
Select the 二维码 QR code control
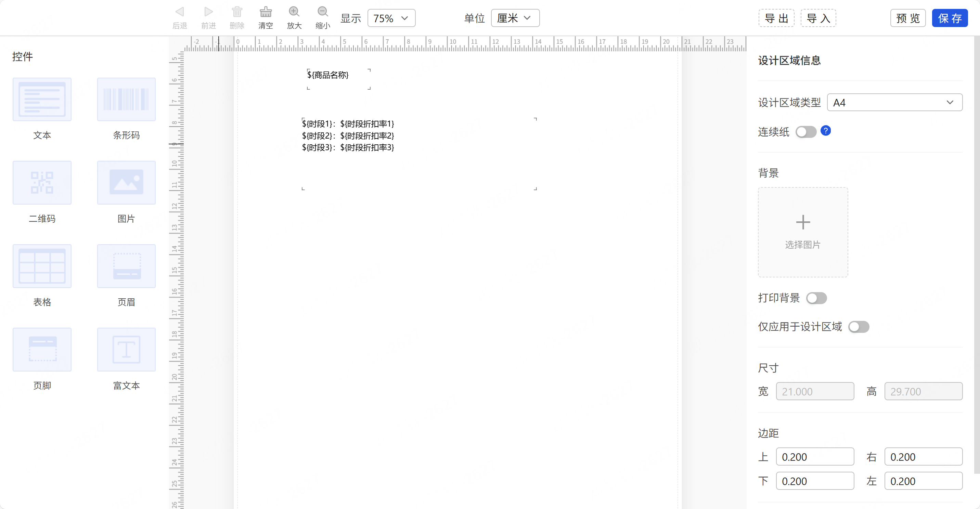click(x=42, y=183)
